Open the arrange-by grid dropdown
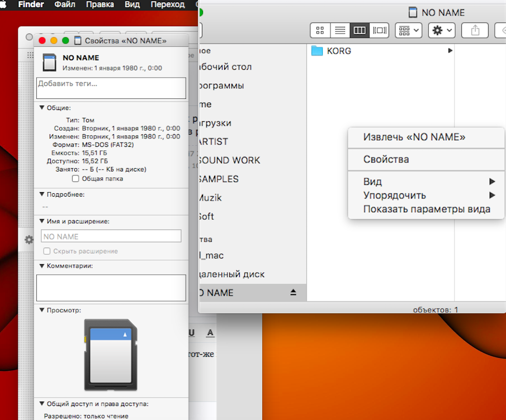This screenshot has width=506, height=420. tap(409, 31)
